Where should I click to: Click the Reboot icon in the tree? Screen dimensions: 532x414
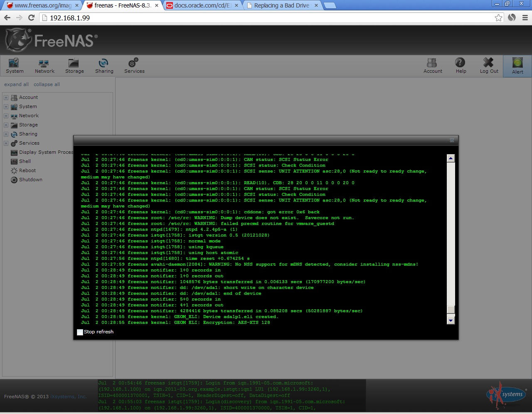[14, 171]
